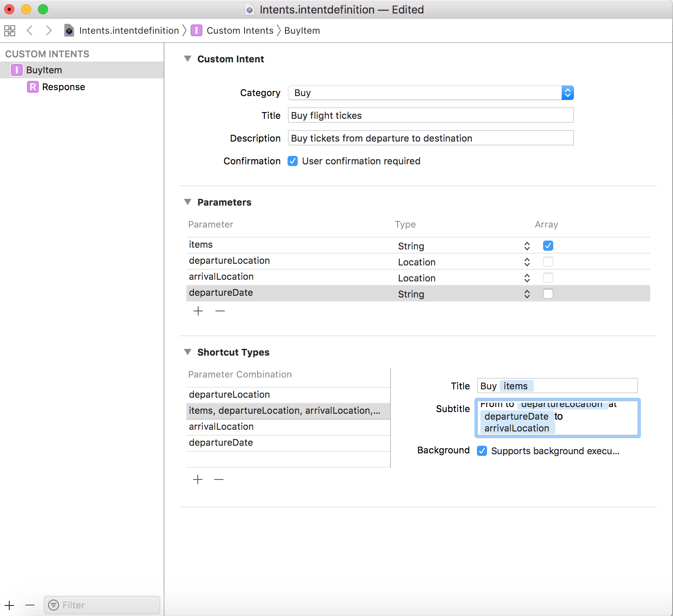
Task: Go forward with the right chevron arrow
Action: pyautogui.click(x=49, y=30)
